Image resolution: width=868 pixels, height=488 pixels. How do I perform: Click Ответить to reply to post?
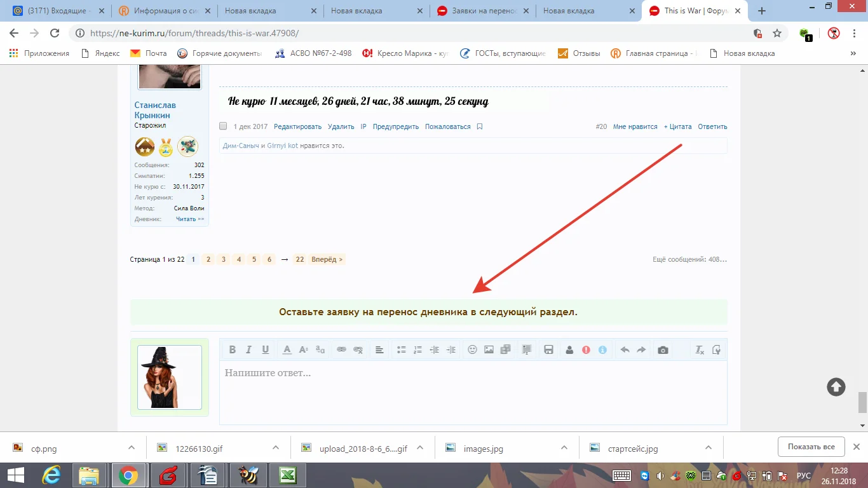tap(712, 126)
